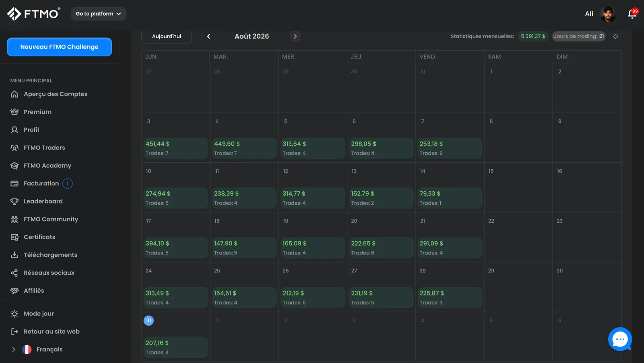This screenshot has width=644, height=363.
Task: Select the 152,79 $ day entry
Action: (x=381, y=198)
